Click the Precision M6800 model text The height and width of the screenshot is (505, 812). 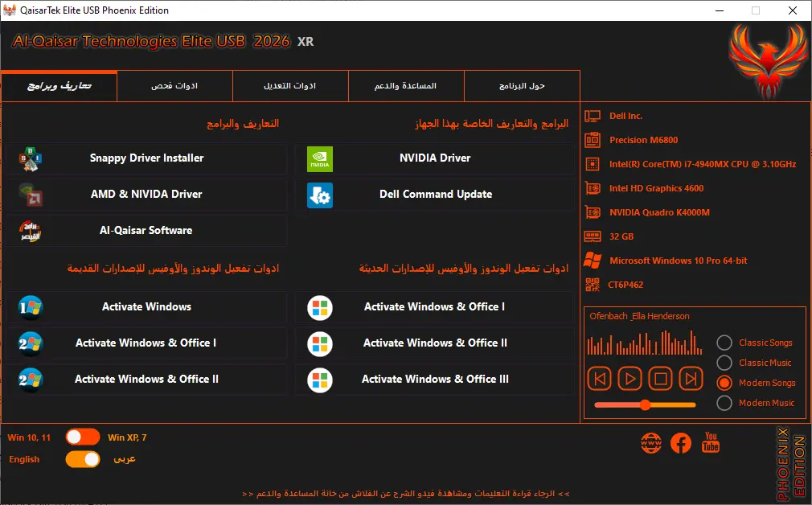pos(643,140)
